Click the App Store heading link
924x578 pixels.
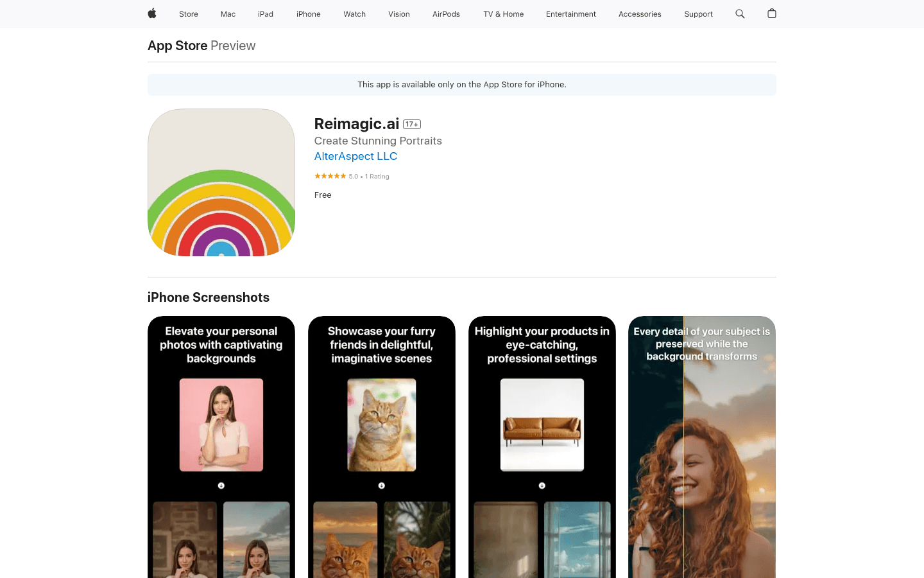pyautogui.click(x=178, y=46)
